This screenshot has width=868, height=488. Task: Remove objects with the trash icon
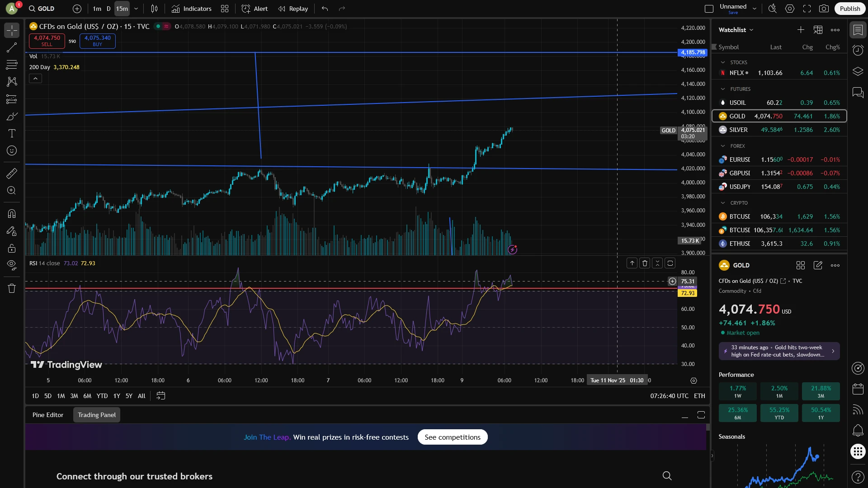[x=12, y=288]
